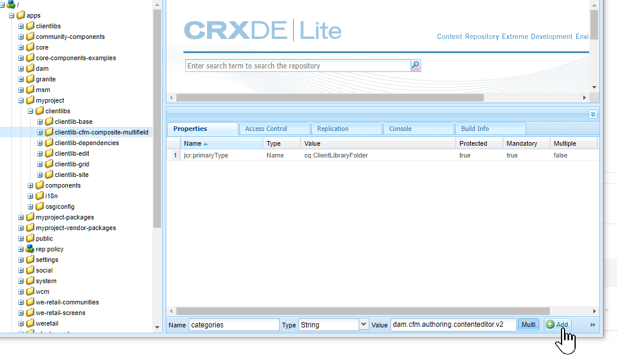Open the Type dropdown arrow
Screen dimensions: 617x364
tap(363, 324)
